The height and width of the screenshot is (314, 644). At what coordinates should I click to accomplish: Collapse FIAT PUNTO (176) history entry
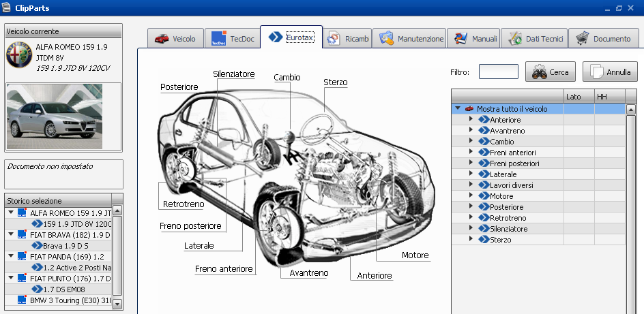(x=11, y=278)
